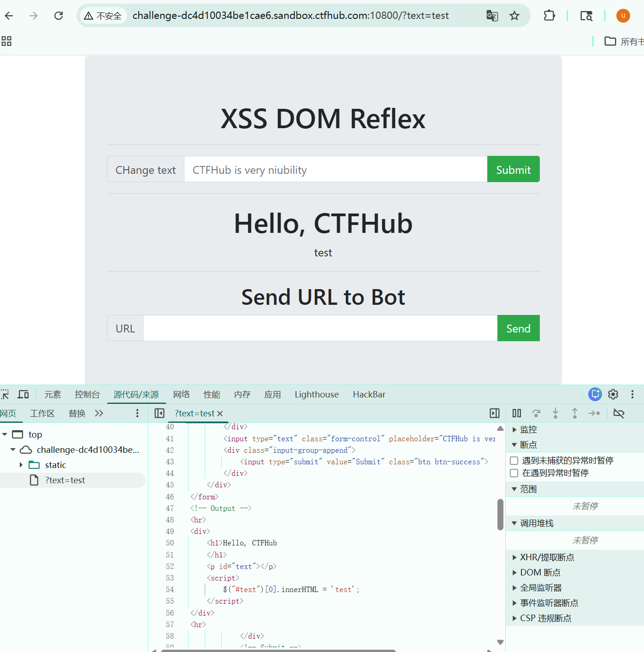The image size is (644, 652).
Task: Focus the CHange text input field
Action: (336, 169)
